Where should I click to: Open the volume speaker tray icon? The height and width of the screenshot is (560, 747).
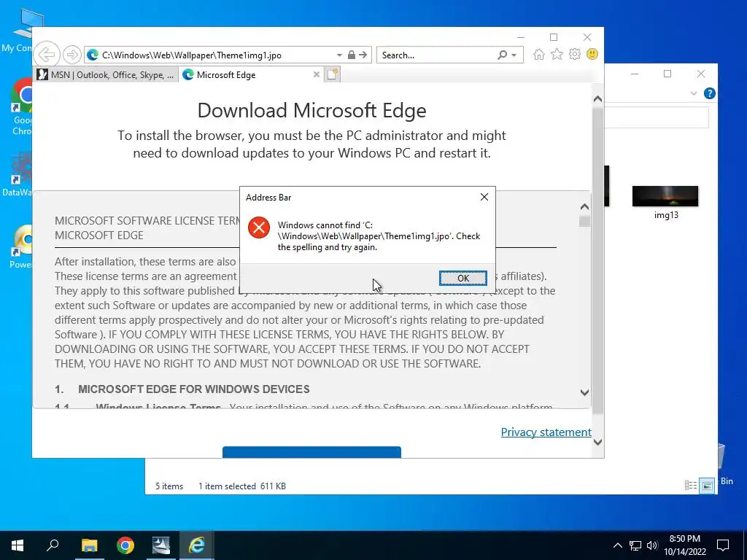[x=652, y=545]
